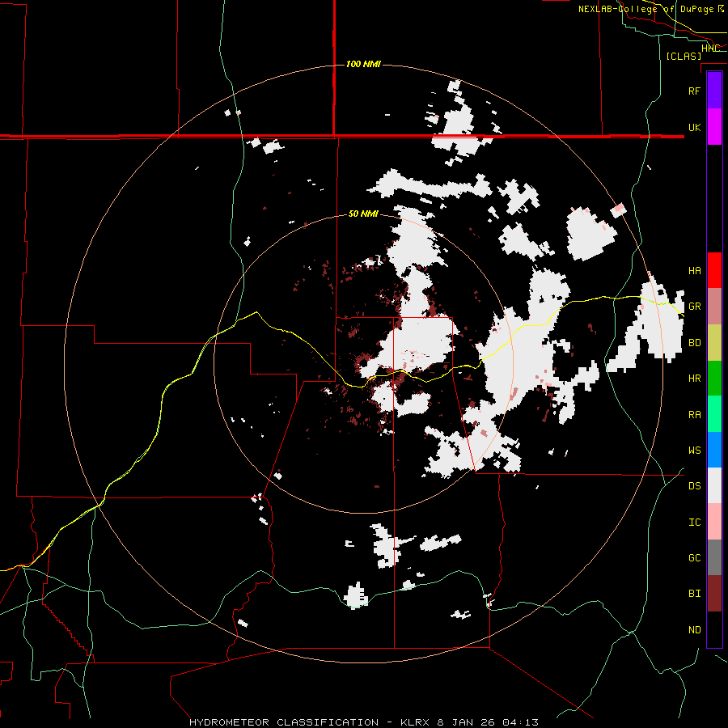728x728 pixels.
Task: Click the 'ND' legend label
Action: [x=695, y=630]
